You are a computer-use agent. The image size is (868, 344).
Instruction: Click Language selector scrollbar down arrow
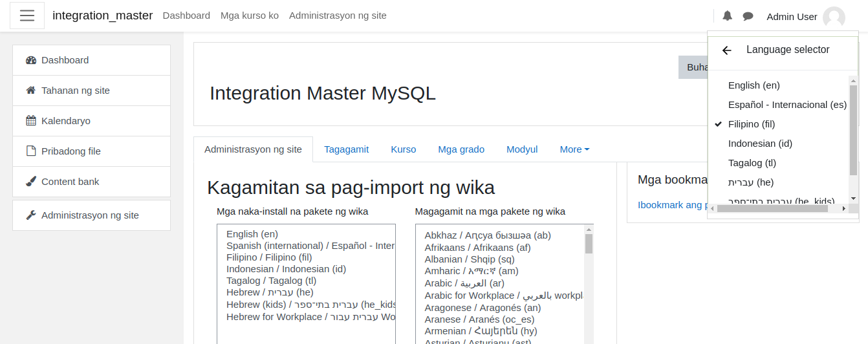click(854, 199)
